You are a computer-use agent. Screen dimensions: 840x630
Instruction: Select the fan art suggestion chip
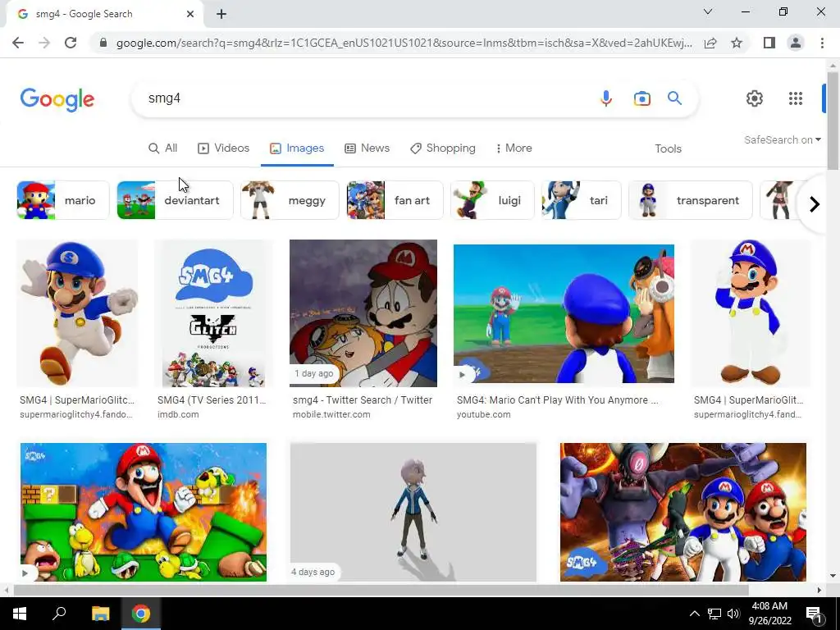click(x=395, y=200)
